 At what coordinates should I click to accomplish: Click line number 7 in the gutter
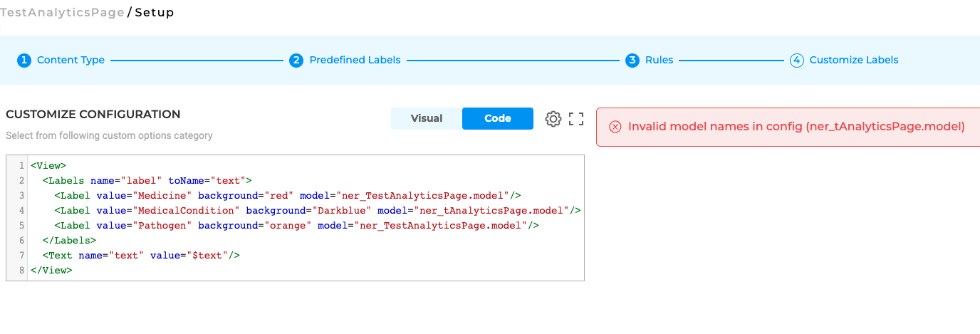pyautogui.click(x=22, y=256)
